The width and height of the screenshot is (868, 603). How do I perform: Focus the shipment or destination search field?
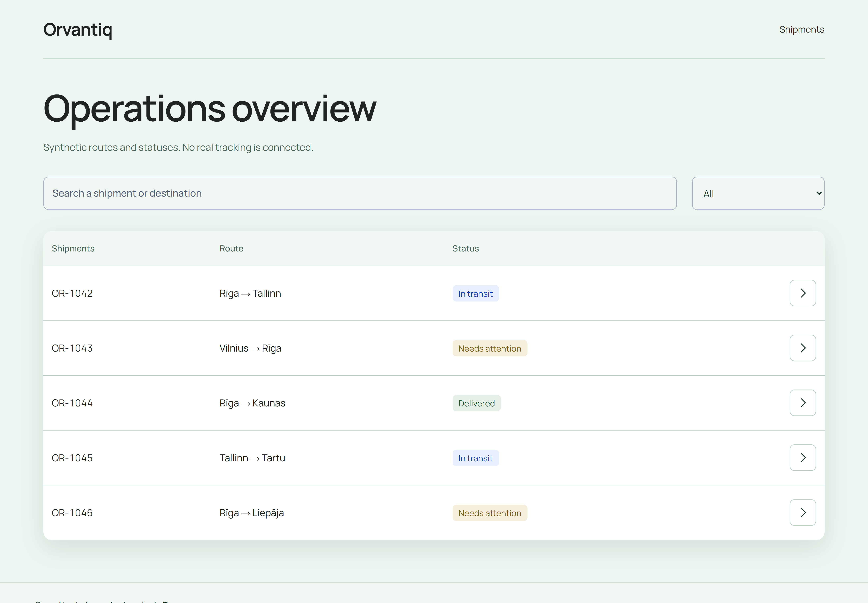(360, 193)
